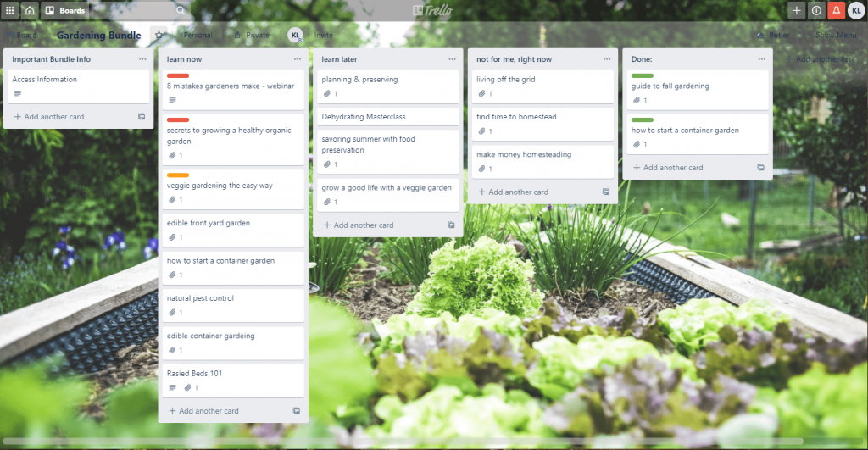
Task: Click Show Menu on the board
Action: (831, 35)
